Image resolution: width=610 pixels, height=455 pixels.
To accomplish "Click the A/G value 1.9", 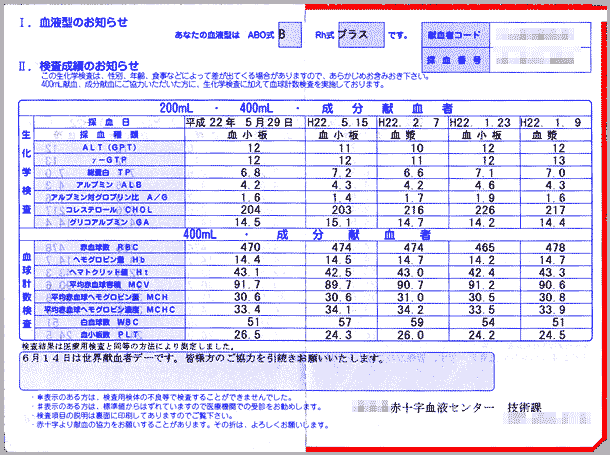I will pyautogui.click(x=484, y=198).
